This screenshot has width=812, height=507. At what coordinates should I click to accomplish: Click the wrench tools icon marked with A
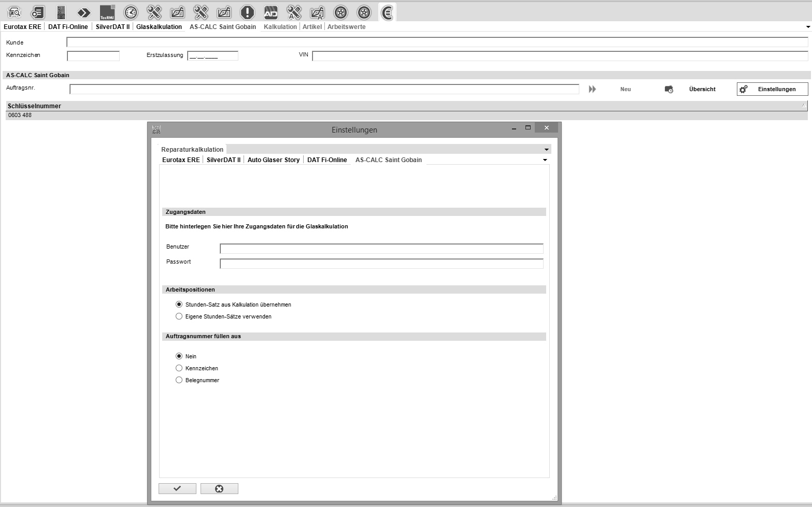(x=294, y=12)
